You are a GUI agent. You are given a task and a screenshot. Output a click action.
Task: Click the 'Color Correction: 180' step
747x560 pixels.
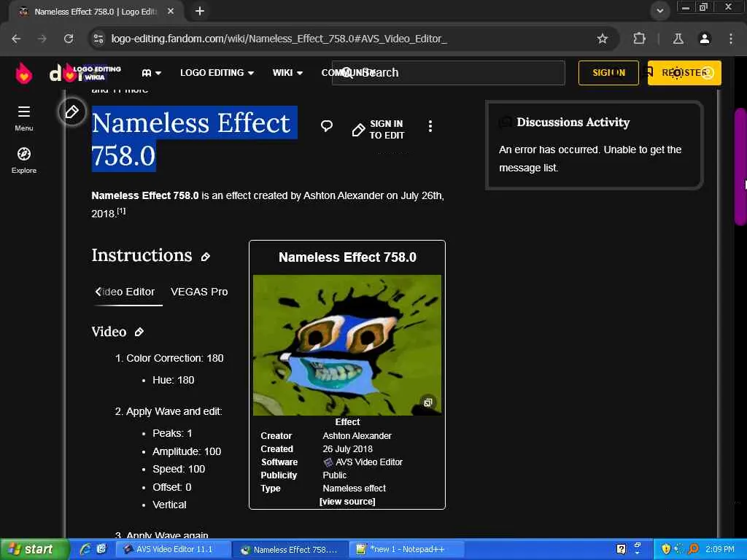175,358
